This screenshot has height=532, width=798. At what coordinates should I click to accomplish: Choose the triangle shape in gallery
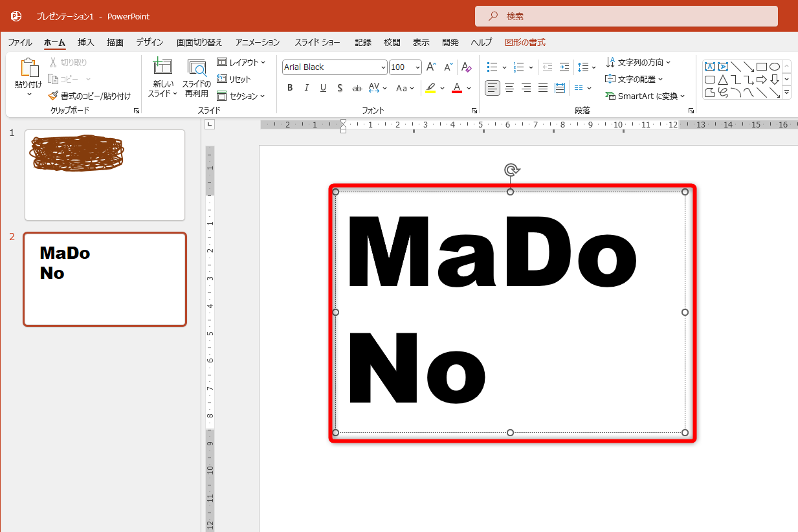point(723,80)
